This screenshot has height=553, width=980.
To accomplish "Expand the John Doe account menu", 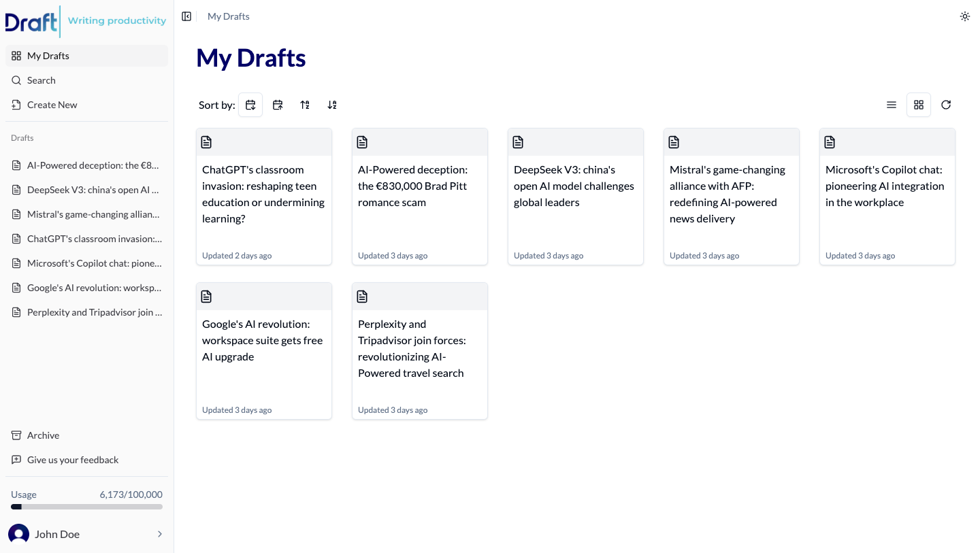I will click(x=86, y=534).
